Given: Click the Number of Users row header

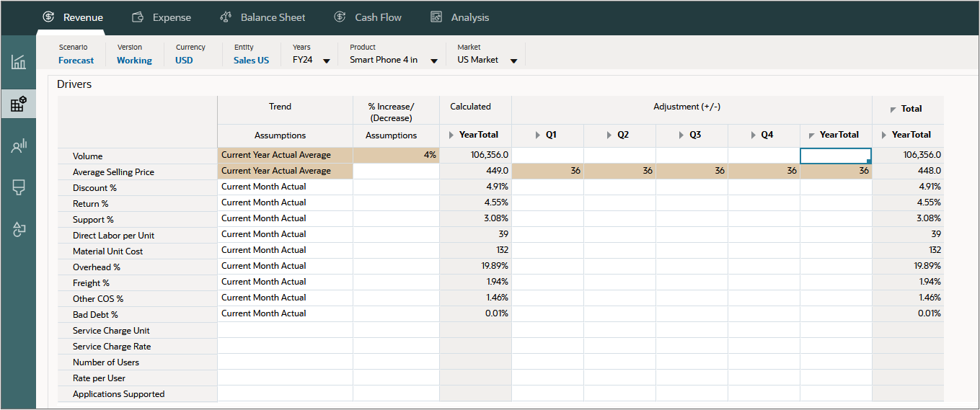Looking at the screenshot, I should click(138, 362).
